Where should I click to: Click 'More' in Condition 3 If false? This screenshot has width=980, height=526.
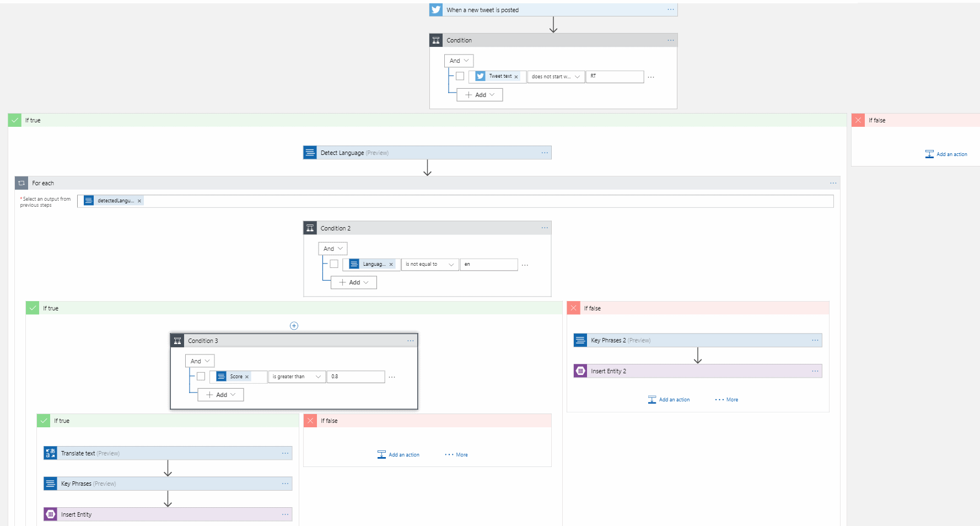[x=456, y=455]
